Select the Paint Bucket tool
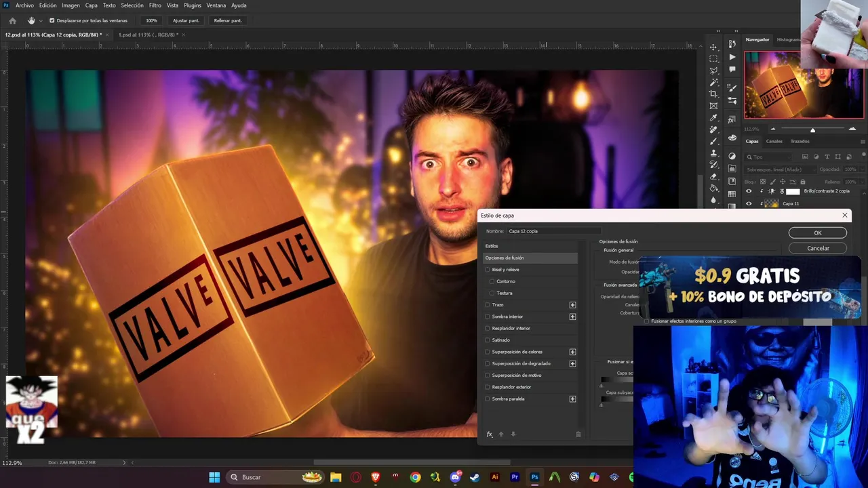This screenshot has width=868, height=488. pyautogui.click(x=713, y=188)
